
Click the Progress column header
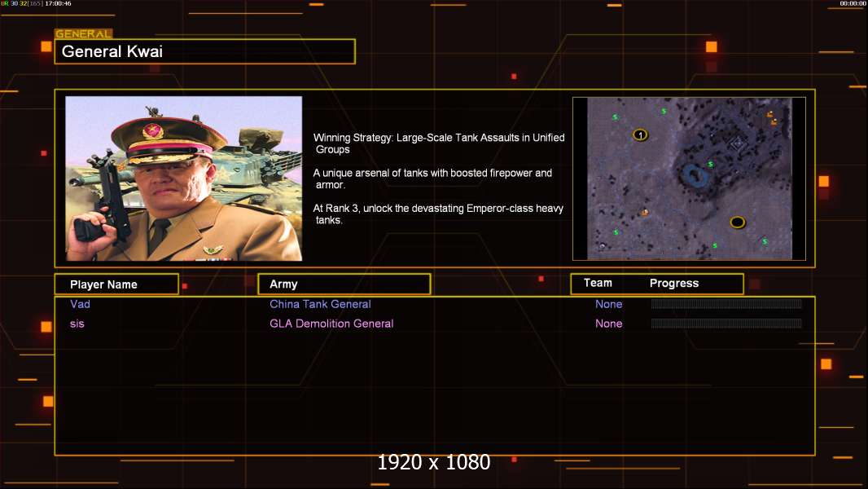point(673,283)
